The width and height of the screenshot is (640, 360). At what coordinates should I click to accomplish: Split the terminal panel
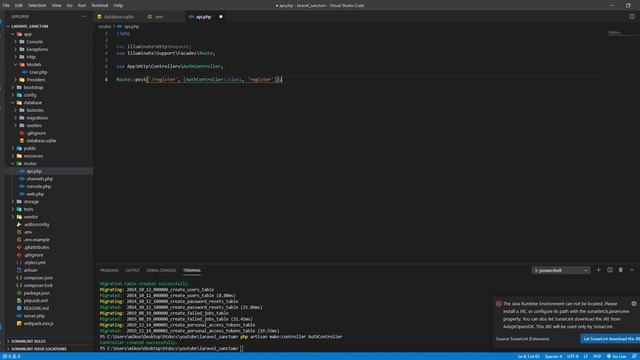coord(610,270)
